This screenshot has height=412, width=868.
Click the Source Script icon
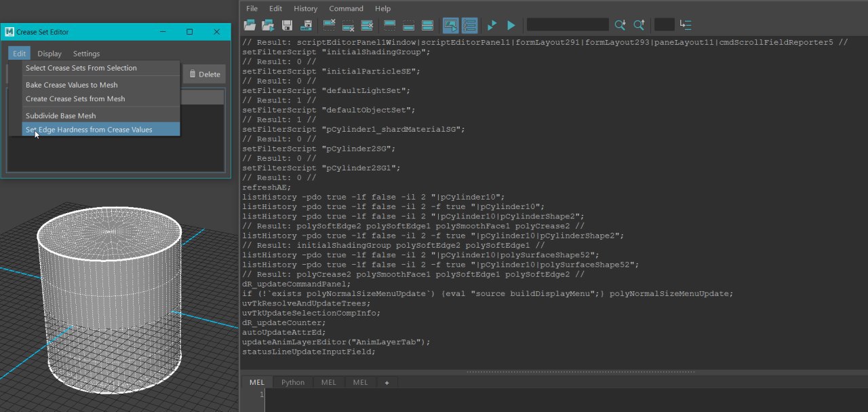(x=269, y=25)
